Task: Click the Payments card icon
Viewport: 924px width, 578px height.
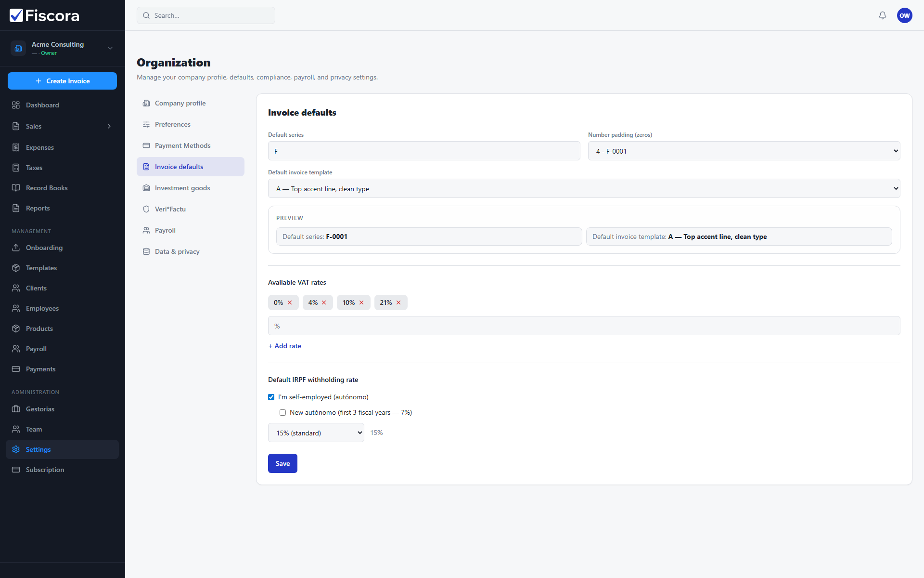Action: [x=16, y=369]
